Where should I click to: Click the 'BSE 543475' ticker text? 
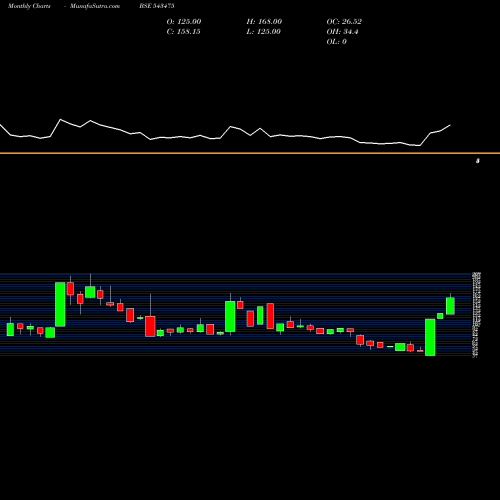coord(157,6)
